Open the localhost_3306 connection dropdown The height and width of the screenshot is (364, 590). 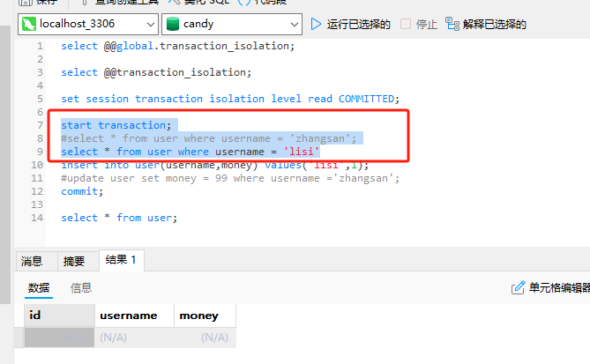pyautogui.click(x=88, y=25)
